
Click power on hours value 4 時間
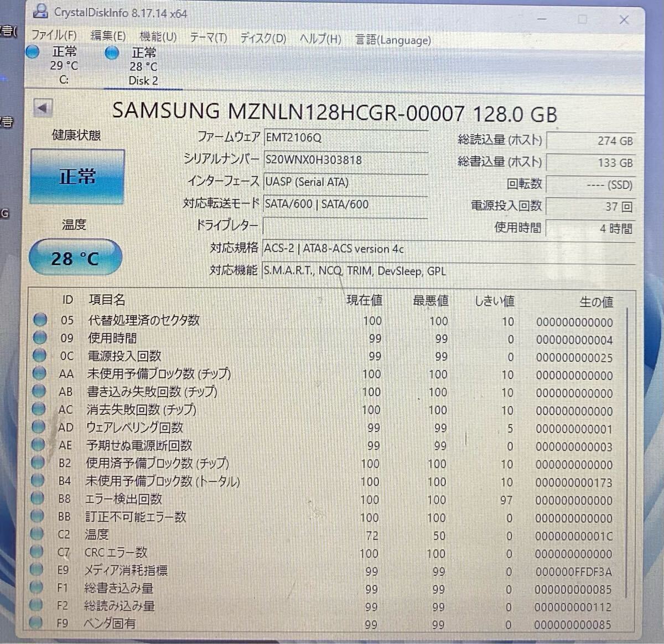590,228
